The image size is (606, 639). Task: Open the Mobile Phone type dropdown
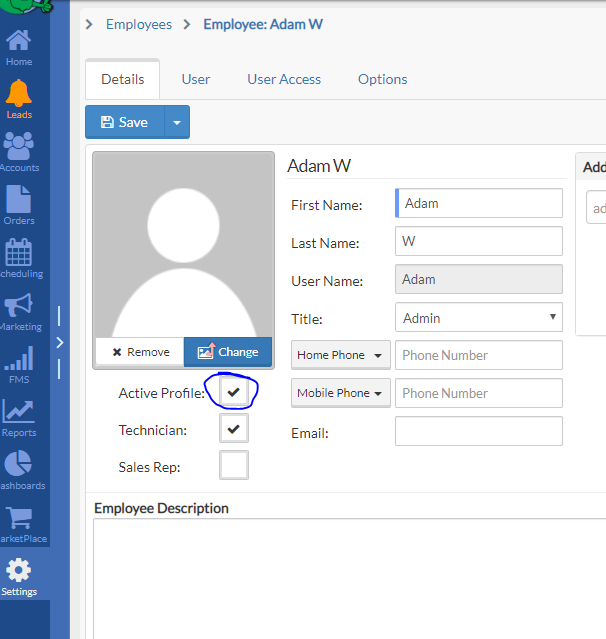tap(341, 393)
